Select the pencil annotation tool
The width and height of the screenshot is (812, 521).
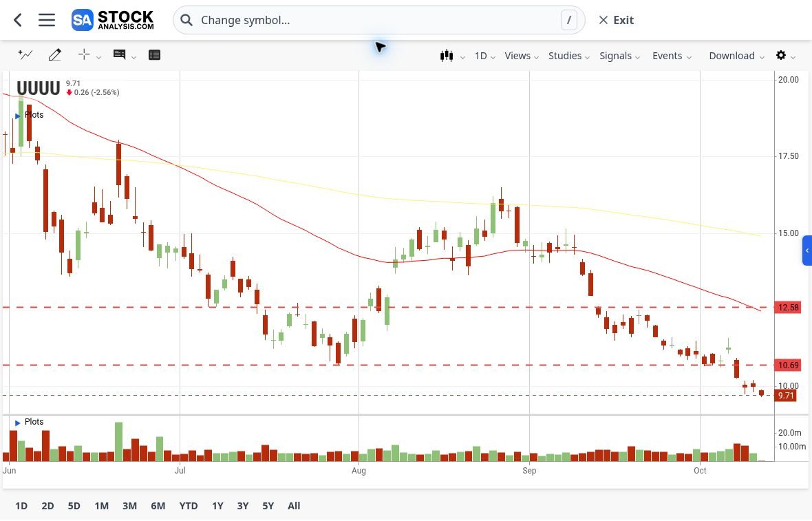pos(54,55)
